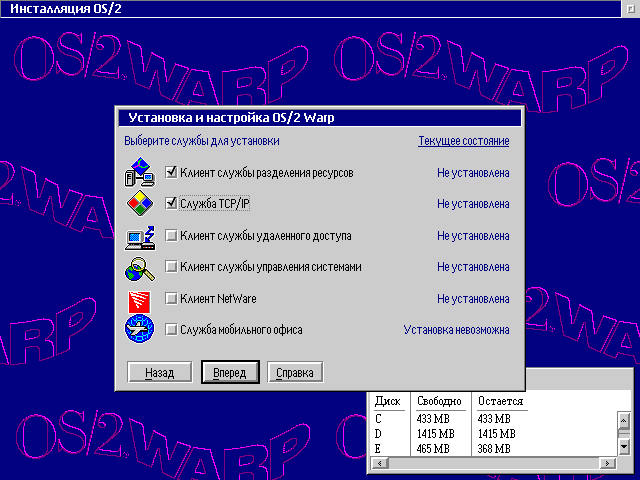Click the 368 MB remaining value
This screenshot has width=640, height=480.
494,449
